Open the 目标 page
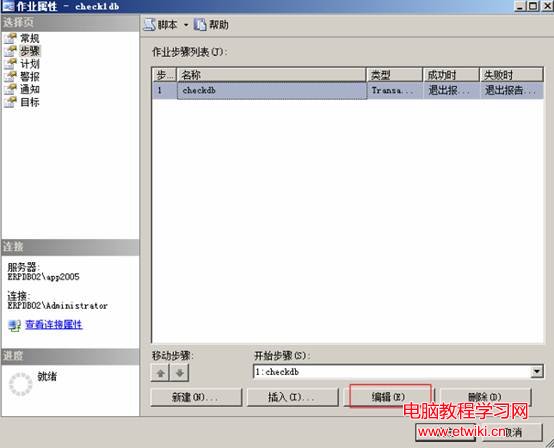Viewport: 554px width, 448px height. (x=30, y=102)
